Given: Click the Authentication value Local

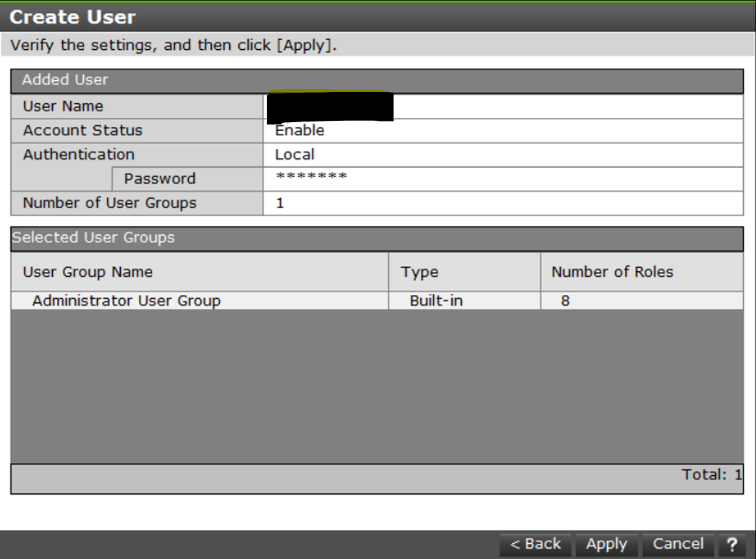Looking at the screenshot, I should [294, 155].
